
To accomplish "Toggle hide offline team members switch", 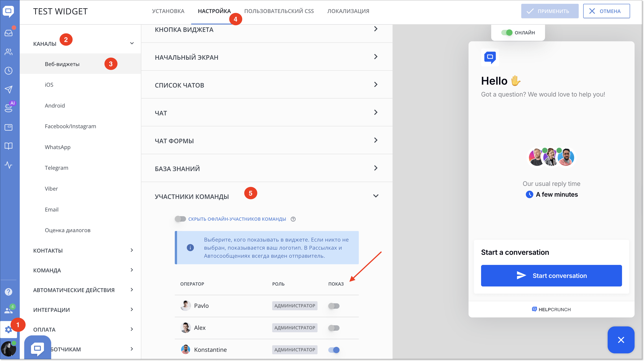I will [x=180, y=219].
